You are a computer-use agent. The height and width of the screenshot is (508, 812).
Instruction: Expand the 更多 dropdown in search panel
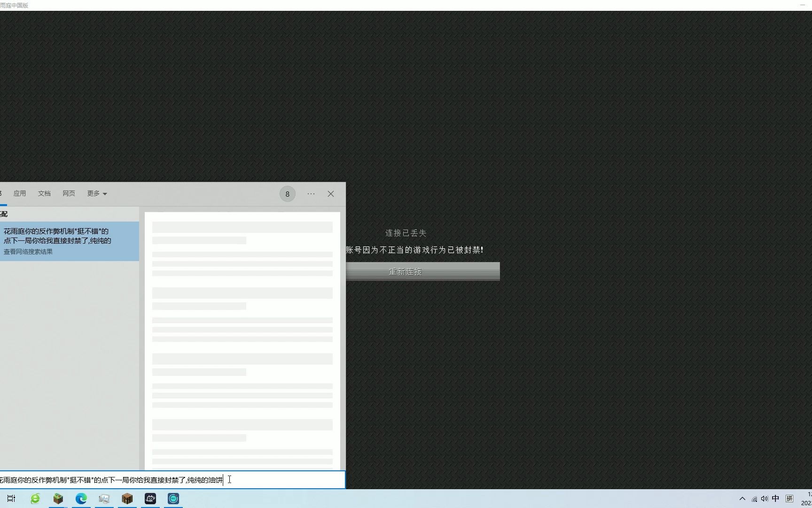coord(97,193)
